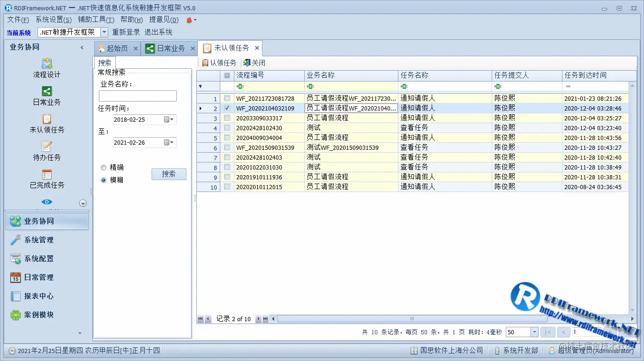
Task: Click the 关闭 toolbar button
Action: (255, 63)
